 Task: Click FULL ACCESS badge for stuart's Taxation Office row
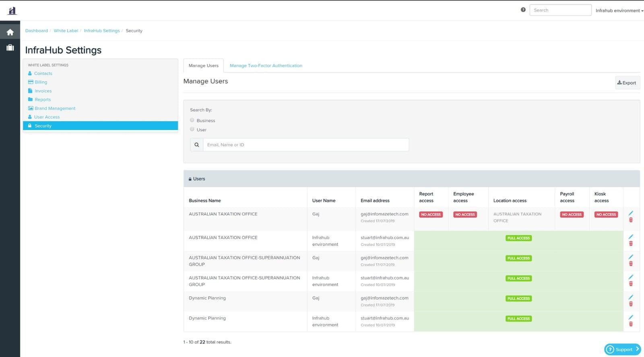coord(518,238)
